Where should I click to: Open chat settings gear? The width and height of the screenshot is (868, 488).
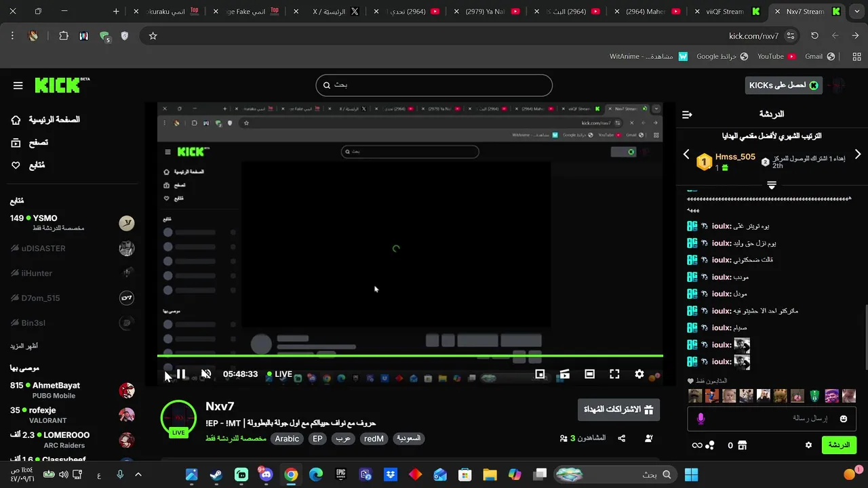pos(808,445)
